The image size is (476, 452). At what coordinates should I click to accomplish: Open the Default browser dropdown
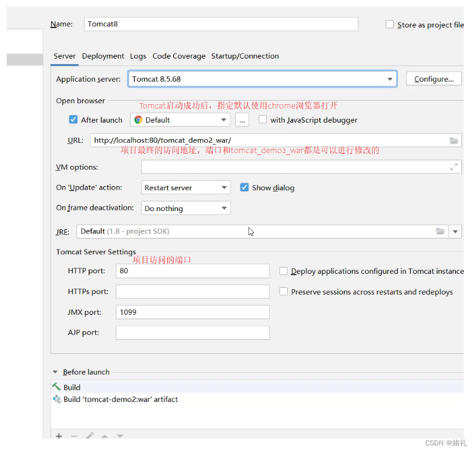[x=180, y=120]
